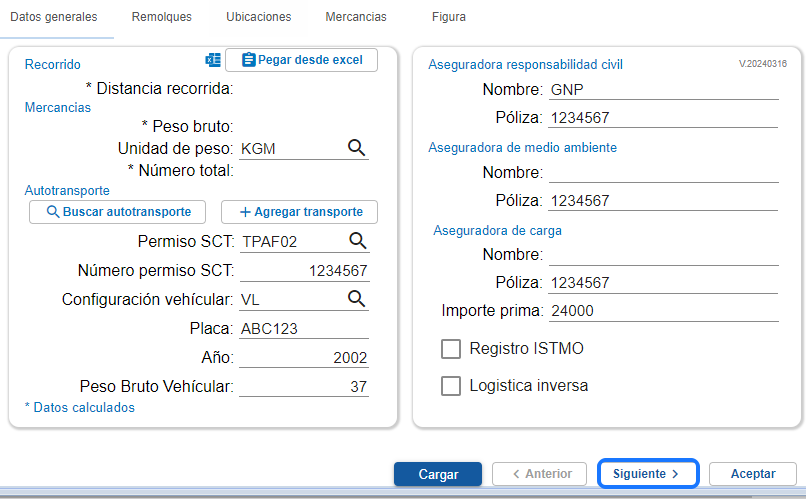Focus the Importe prima field
806x499 pixels.
[x=663, y=311]
